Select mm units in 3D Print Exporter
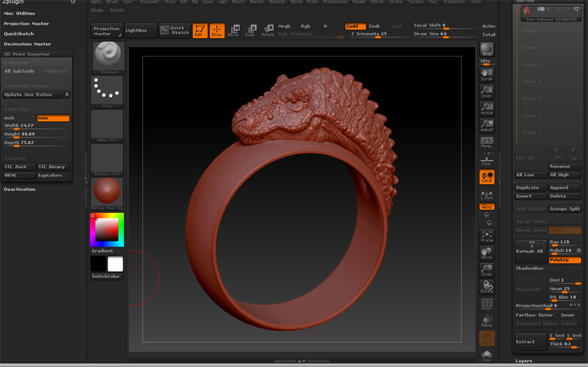Viewport: 588px width, 367px height. [54, 118]
